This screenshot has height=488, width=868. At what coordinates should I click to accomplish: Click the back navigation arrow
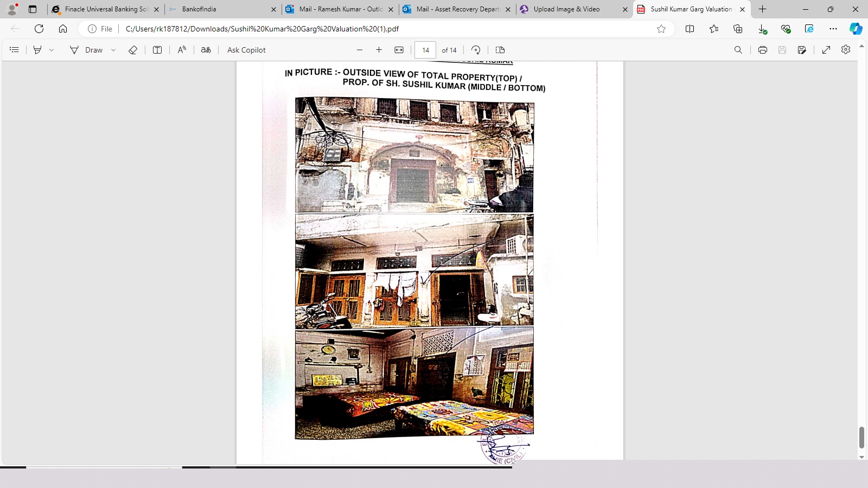click(x=15, y=29)
